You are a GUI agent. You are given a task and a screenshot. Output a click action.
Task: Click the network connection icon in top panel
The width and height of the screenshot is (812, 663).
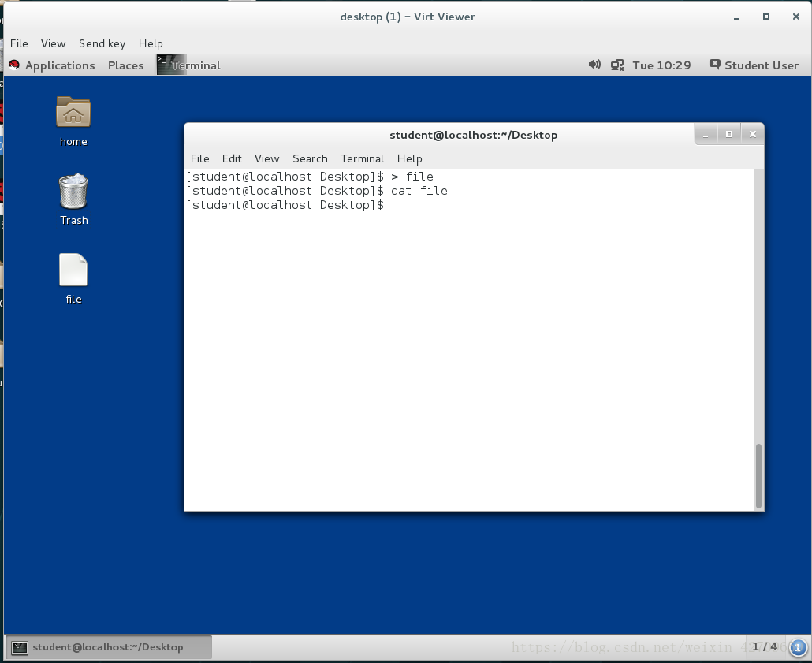coord(616,65)
